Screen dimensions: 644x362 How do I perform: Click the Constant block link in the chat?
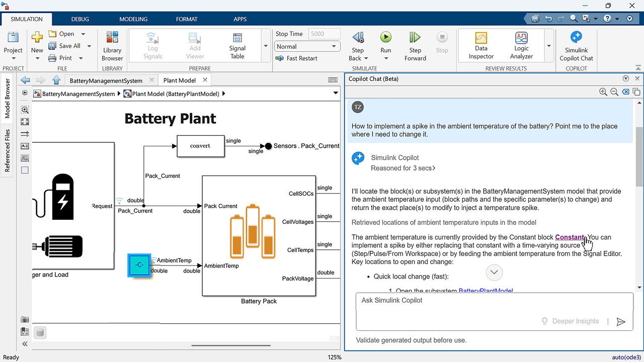point(570,237)
